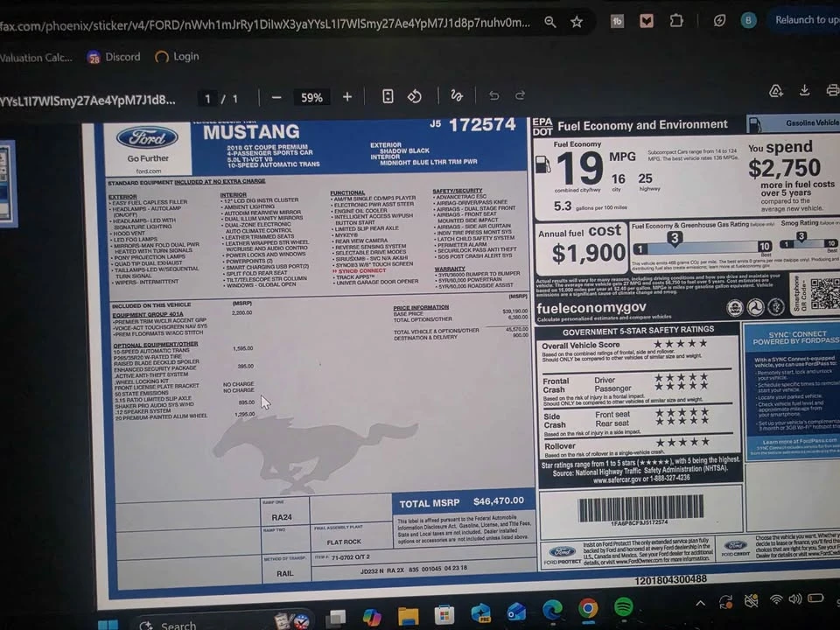Screen dimensions: 840x630
Task: Open the Discord bookmark
Action: [x=114, y=58]
